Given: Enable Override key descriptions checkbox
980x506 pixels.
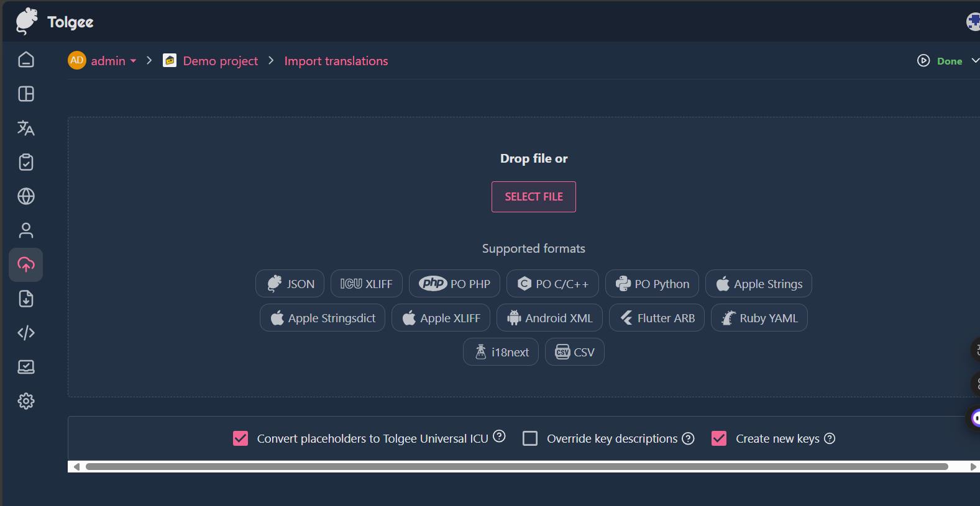Looking at the screenshot, I should [x=530, y=438].
